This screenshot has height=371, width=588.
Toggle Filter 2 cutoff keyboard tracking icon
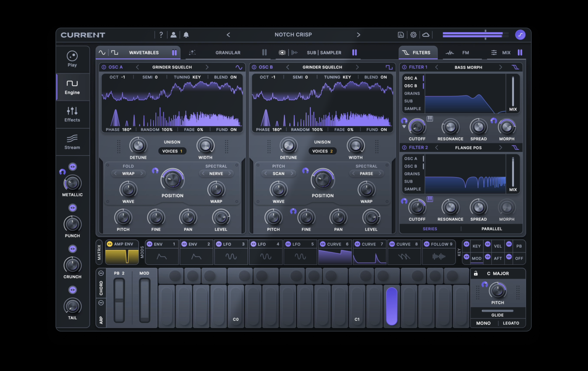(430, 199)
